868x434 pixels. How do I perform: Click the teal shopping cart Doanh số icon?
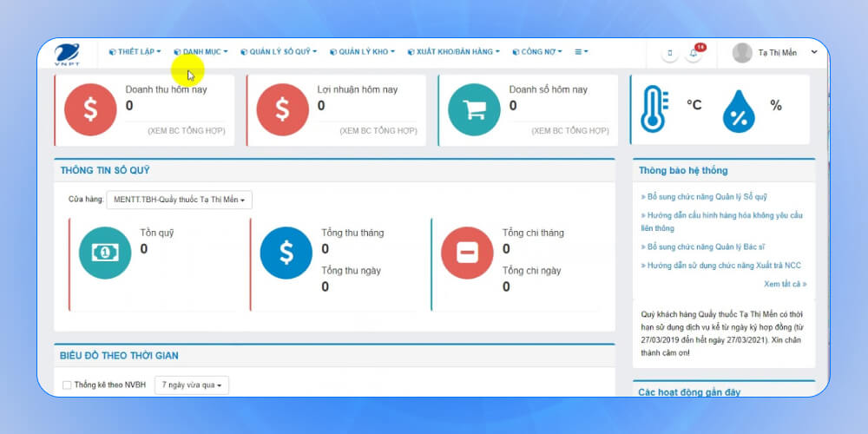click(x=474, y=109)
